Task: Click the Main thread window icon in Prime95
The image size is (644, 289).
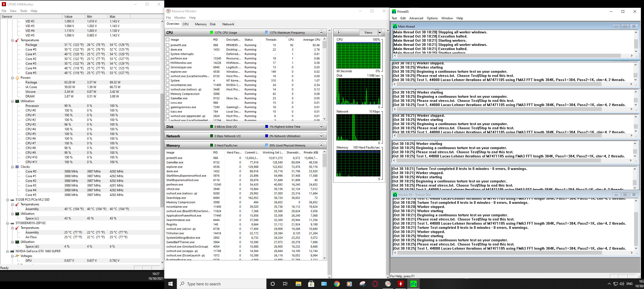Action: 395,26
